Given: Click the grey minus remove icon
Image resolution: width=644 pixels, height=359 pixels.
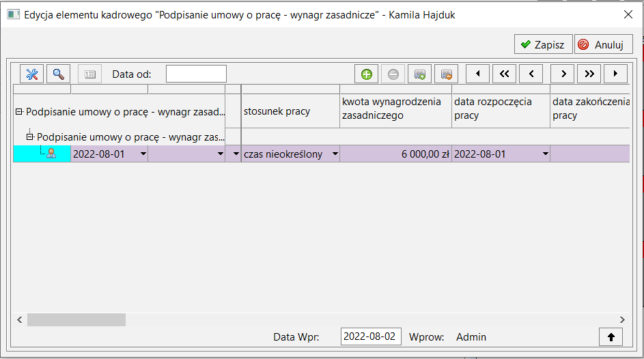Looking at the screenshot, I should (393, 74).
